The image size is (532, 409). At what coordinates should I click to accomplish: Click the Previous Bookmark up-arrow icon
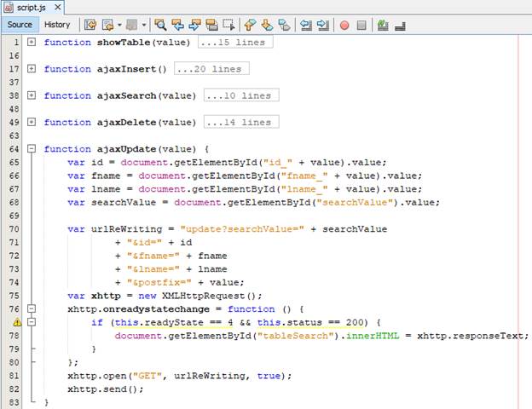(250, 25)
